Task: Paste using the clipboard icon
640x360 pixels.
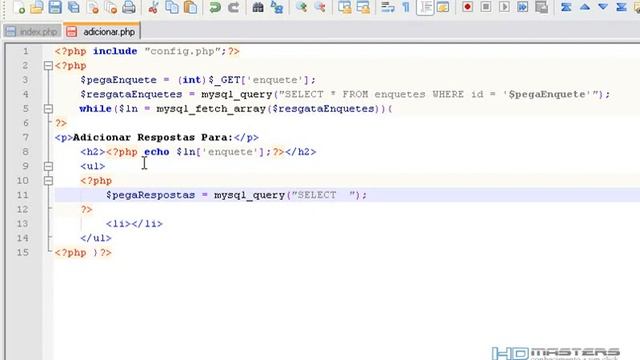Action: point(190,7)
